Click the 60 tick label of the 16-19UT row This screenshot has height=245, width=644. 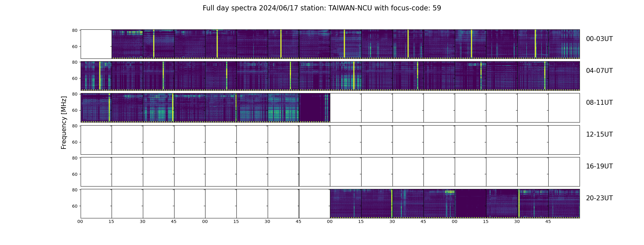pyautogui.click(x=75, y=174)
